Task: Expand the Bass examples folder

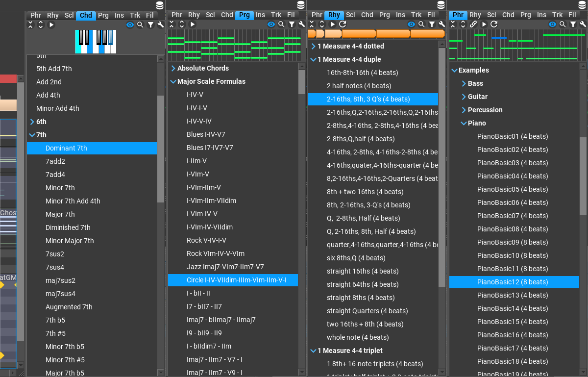Action: click(x=465, y=83)
